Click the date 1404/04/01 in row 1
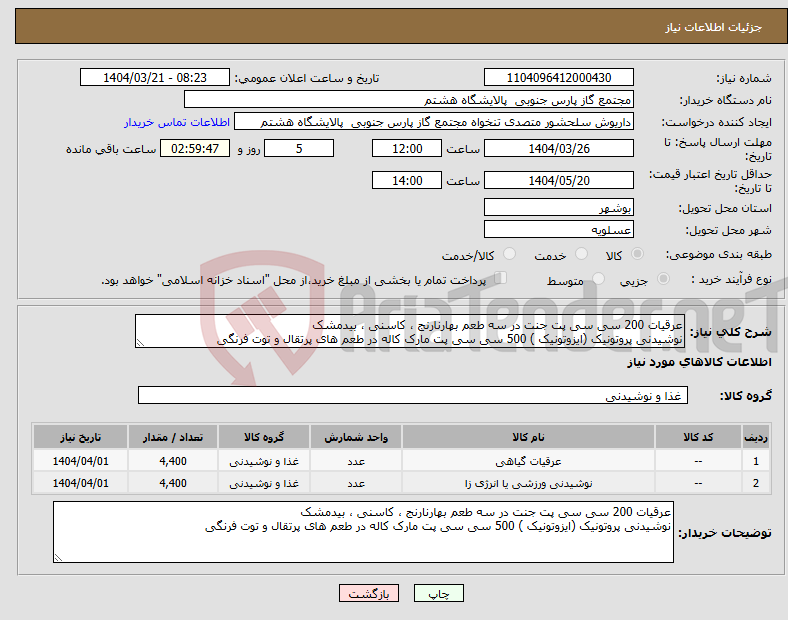Viewport: 788px width, 620px height. pos(80,461)
